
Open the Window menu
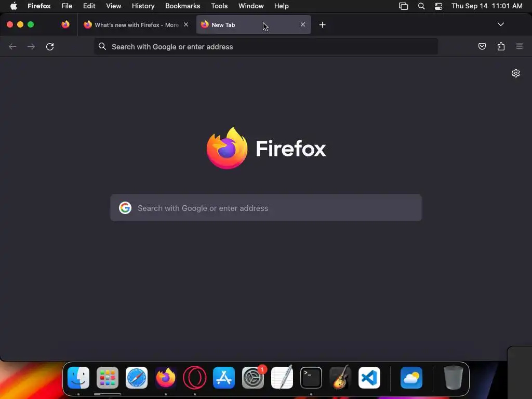pyautogui.click(x=251, y=6)
